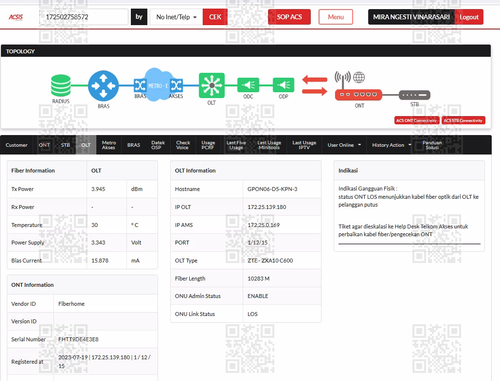Select Vendor ID value Fiberhome
500x381 pixels.
[x=71, y=304]
